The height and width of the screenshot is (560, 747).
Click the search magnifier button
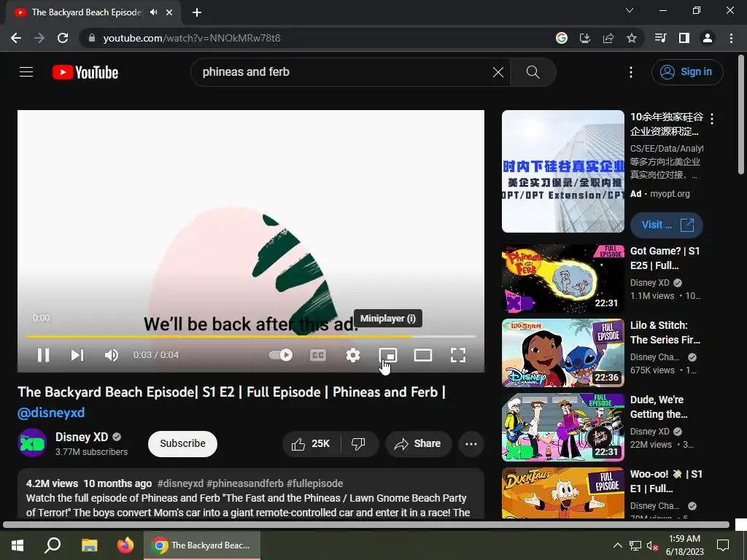(x=533, y=72)
